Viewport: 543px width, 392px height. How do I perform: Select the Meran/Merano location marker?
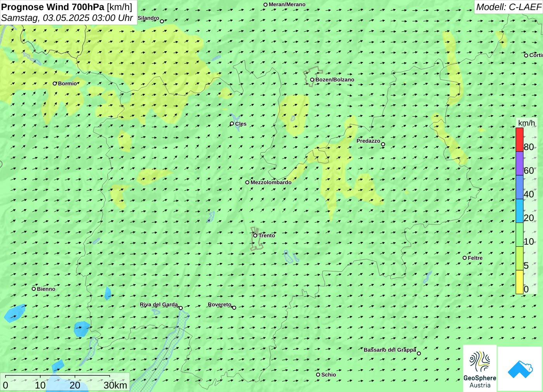(x=265, y=5)
